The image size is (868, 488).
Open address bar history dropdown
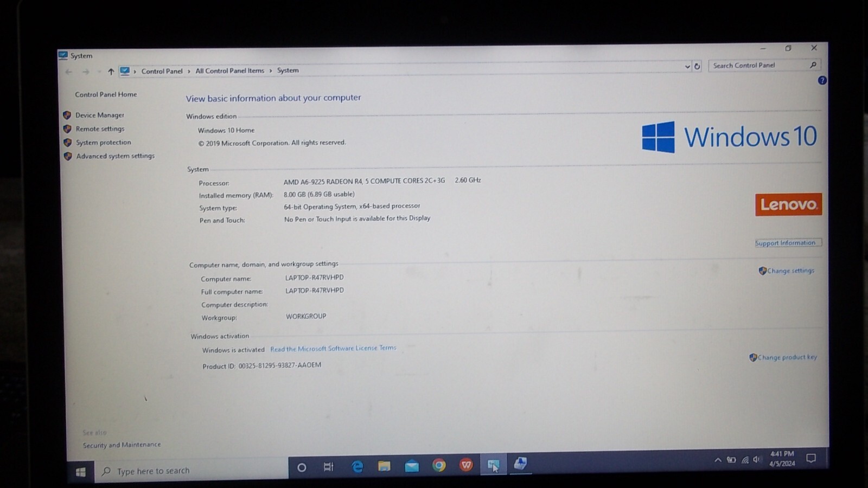click(687, 67)
